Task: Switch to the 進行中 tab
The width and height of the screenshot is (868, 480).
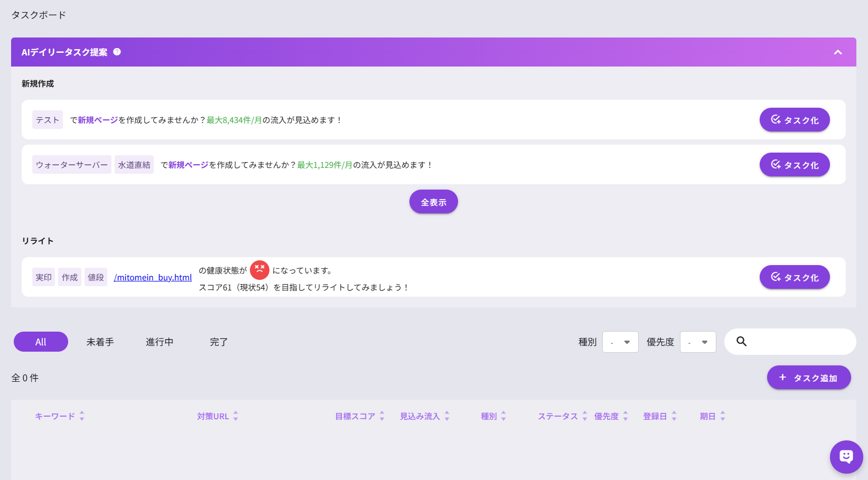Action: coord(160,342)
